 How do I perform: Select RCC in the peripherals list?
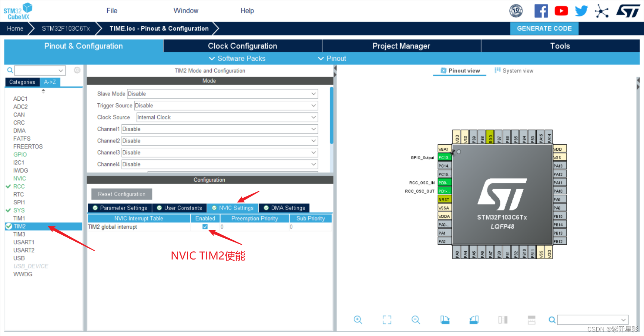[x=19, y=186]
